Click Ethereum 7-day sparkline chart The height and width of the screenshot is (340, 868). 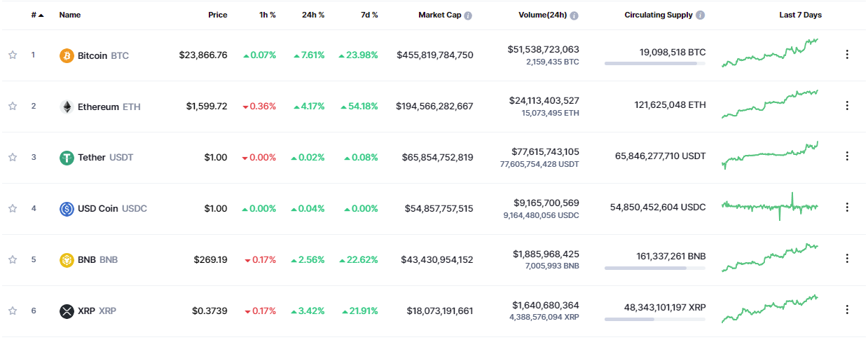pyautogui.click(x=770, y=104)
